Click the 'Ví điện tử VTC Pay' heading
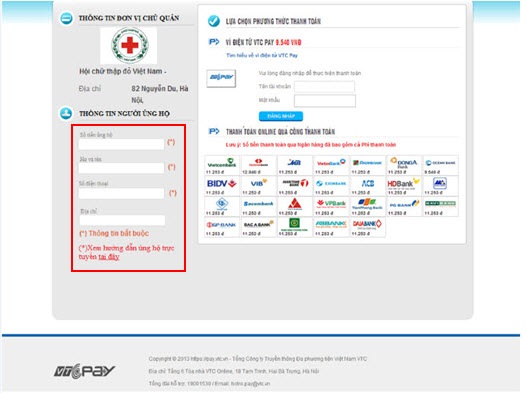 tap(249, 42)
